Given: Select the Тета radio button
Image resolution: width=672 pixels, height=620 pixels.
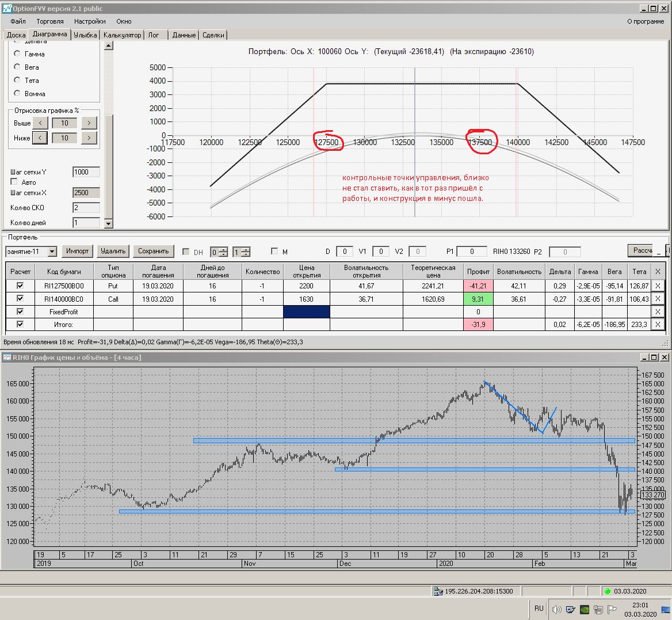Looking at the screenshot, I should pyautogui.click(x=17, y=80).
